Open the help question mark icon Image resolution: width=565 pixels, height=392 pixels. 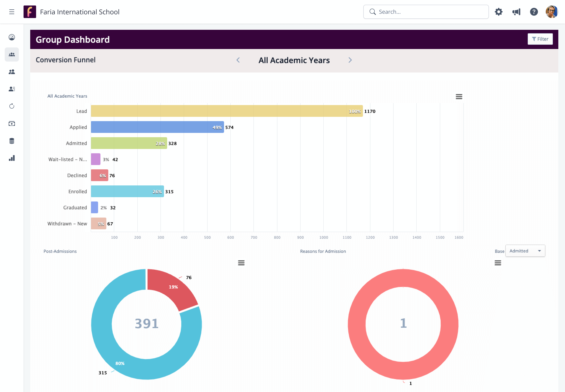534,12
